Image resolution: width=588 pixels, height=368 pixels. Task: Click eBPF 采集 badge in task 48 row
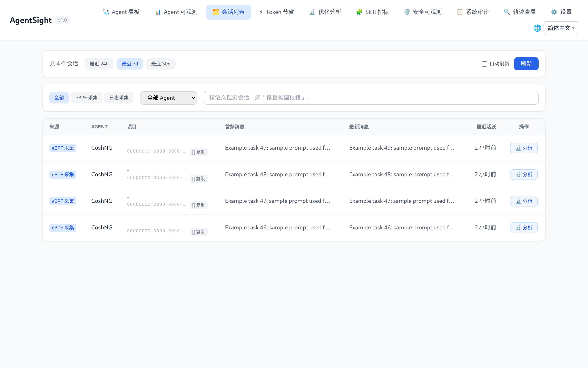pyautogui.click(x=63, y=175)
